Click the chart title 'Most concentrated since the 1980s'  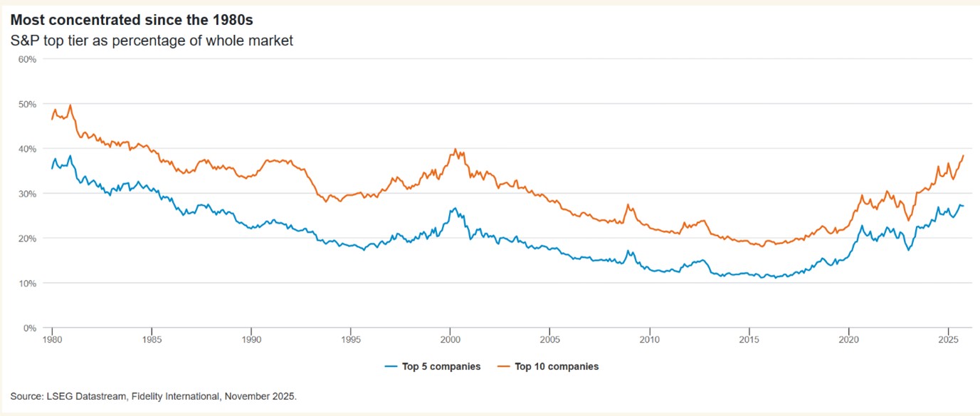(132, 21)
